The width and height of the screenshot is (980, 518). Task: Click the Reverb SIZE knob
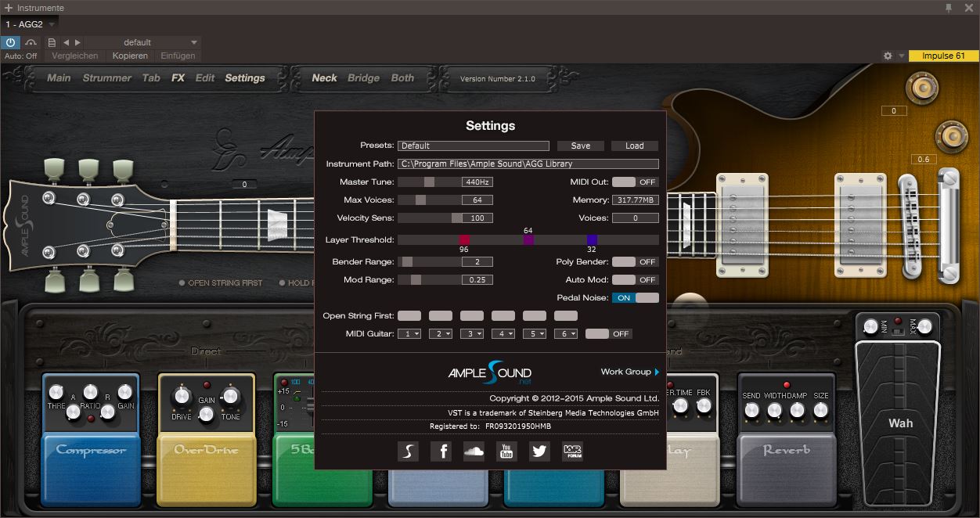[x=820, y=411]
